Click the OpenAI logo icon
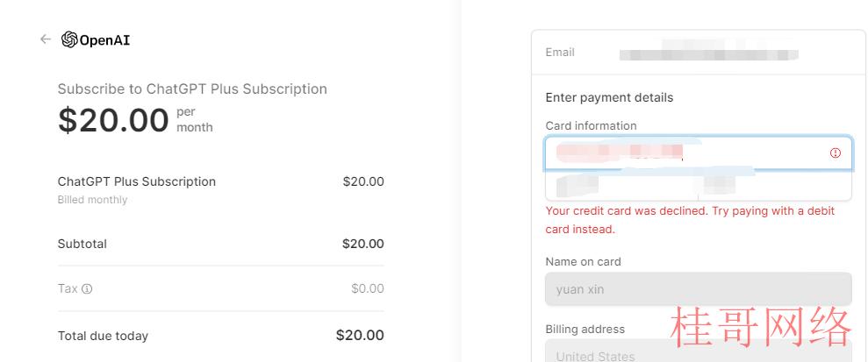The image size is (868, 362). coord(69,39)
